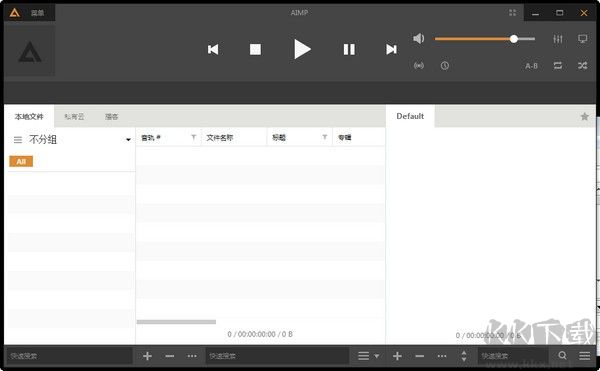The height and width of the screenshot is (371, 600).
Task: Click the playlist search magnifier icon
Action: pyautogui.click(x=562, y=356)
